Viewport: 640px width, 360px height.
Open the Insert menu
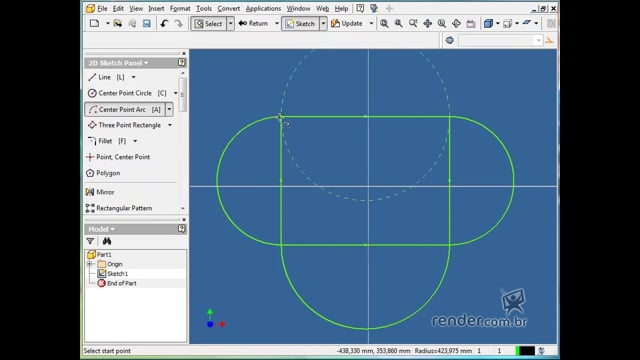[156, 8]
